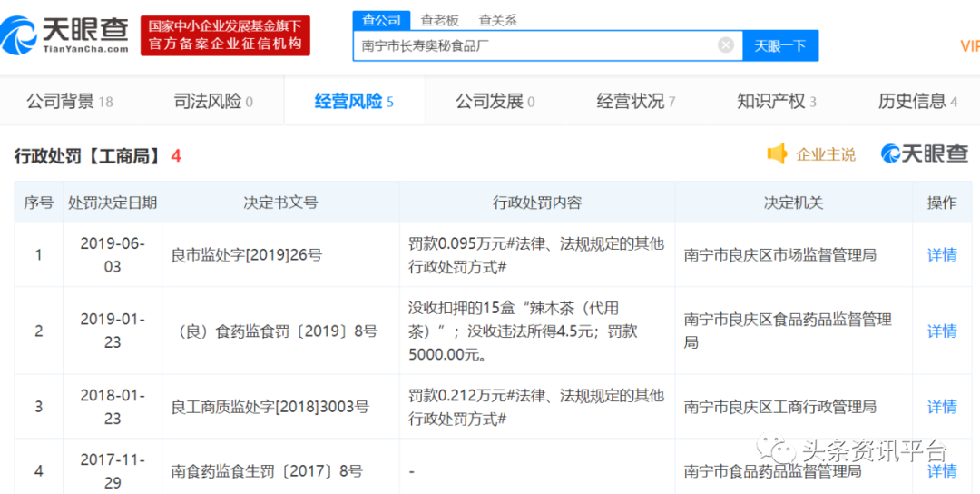Open the 公司背景 tab
The height and width of the screenshot is (494, 980).
point(69,101)
